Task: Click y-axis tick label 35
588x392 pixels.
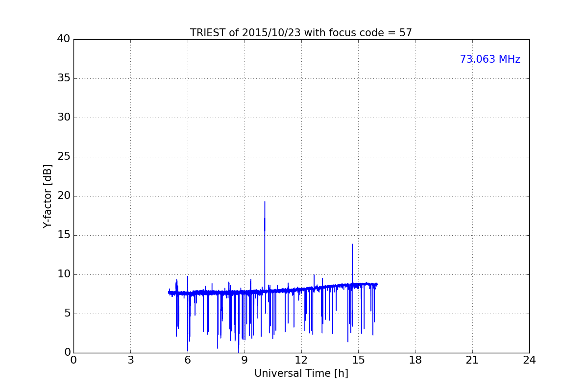Action: pyautogui.click(x=63, y=78)
